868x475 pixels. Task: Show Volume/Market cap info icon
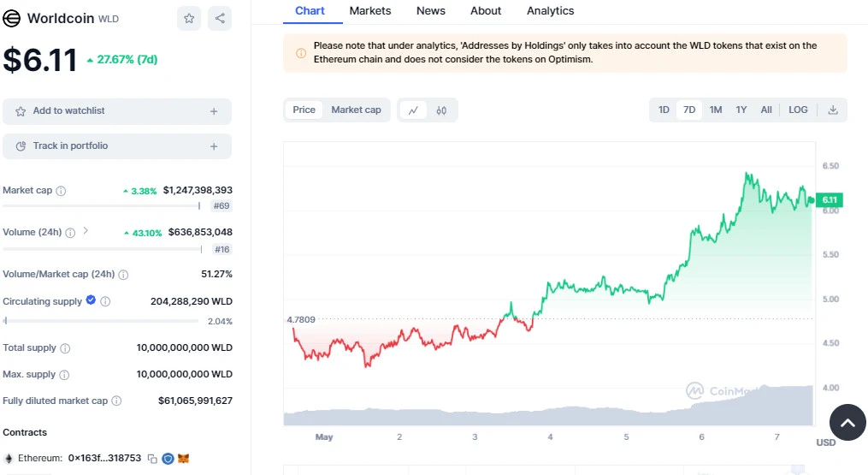(x=123, y=275)
